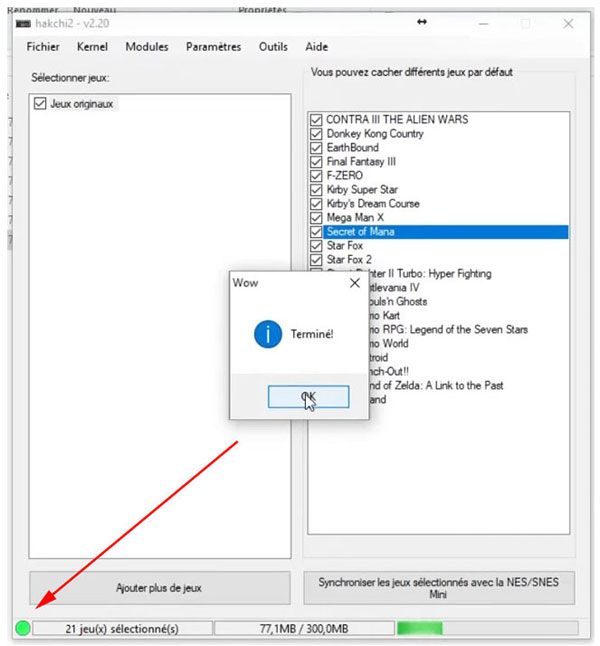
Task: Open the Paramètres menu
Action: (213, 47)
